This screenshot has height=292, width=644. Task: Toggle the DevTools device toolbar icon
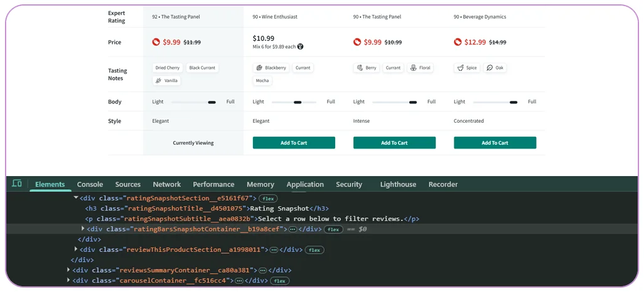click(x=17, y=184)
